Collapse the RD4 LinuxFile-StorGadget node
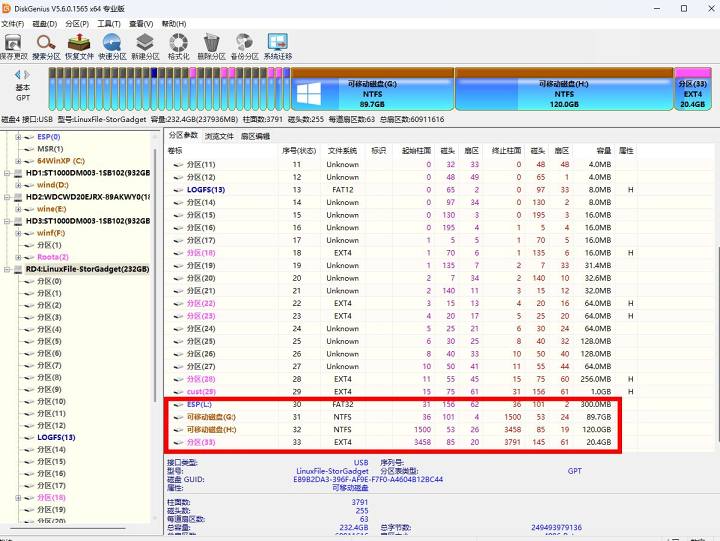 pos(6,269)
